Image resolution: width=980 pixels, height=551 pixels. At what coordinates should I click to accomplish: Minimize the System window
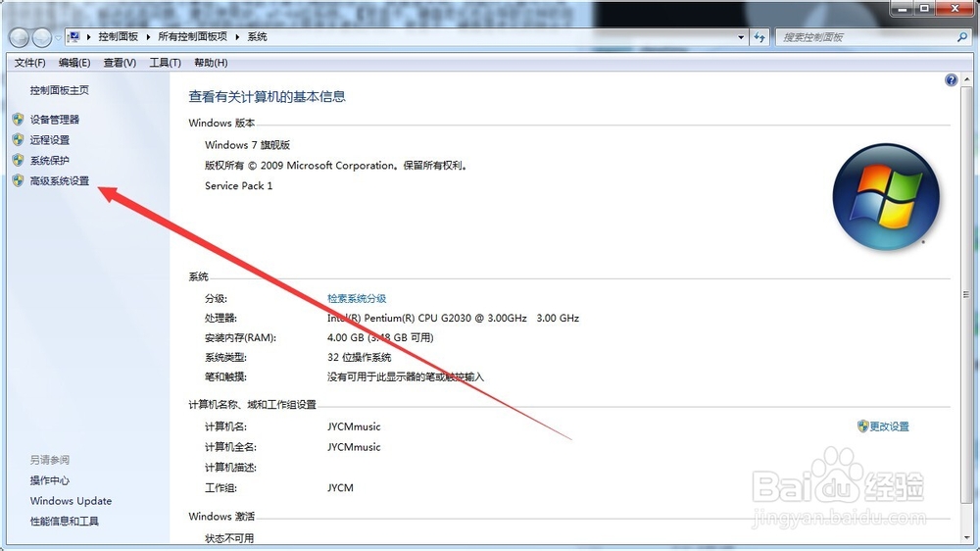903,8
